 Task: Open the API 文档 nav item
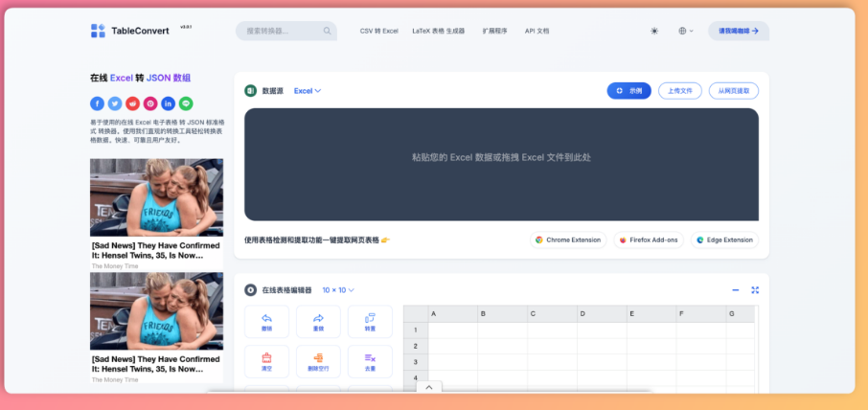pos(537,31)
